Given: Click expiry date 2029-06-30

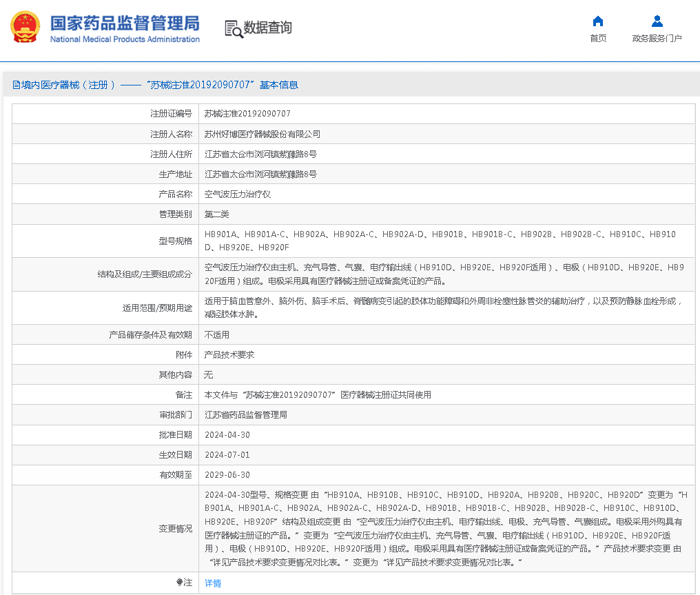Looking at the screenshot, I should tap(227, 475).
